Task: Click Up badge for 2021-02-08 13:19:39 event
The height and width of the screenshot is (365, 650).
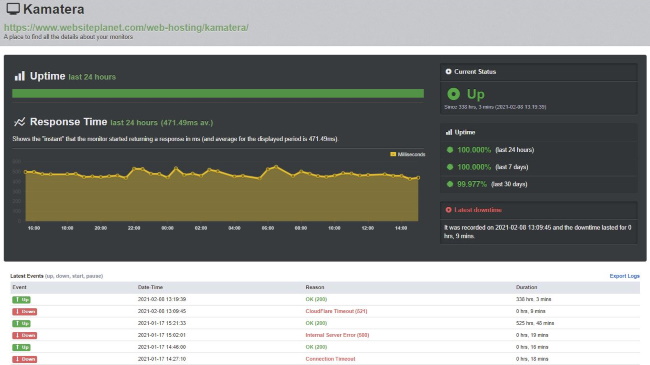Action: (21, 299)
